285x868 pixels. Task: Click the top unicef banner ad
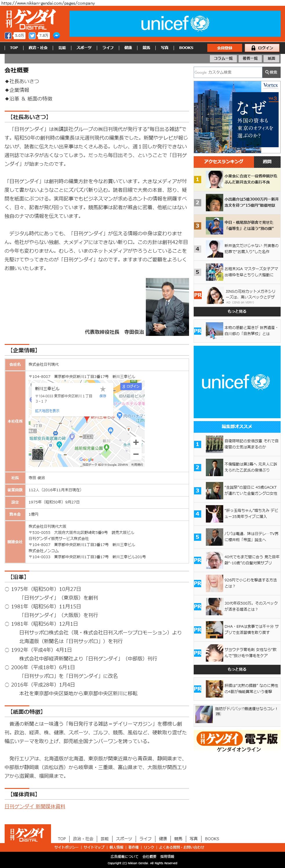[175, 23]
